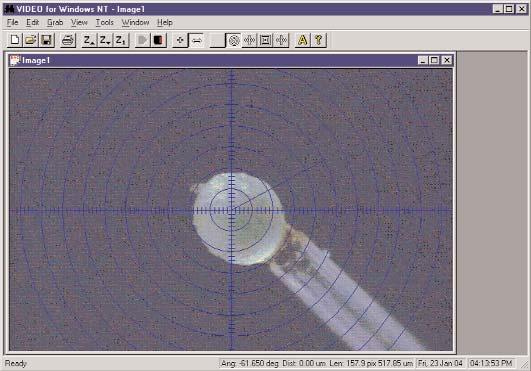Viewport: 531px width, 371px height.
Task: Open help with the question mark icon
Action: [x=319, y=40]
